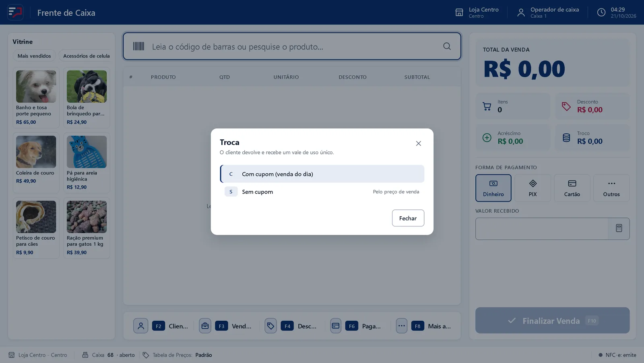The width and height of the screenshot is (644, 363).
Task: Click the red Desconto tag icon
Action: [x=566, y=106]
